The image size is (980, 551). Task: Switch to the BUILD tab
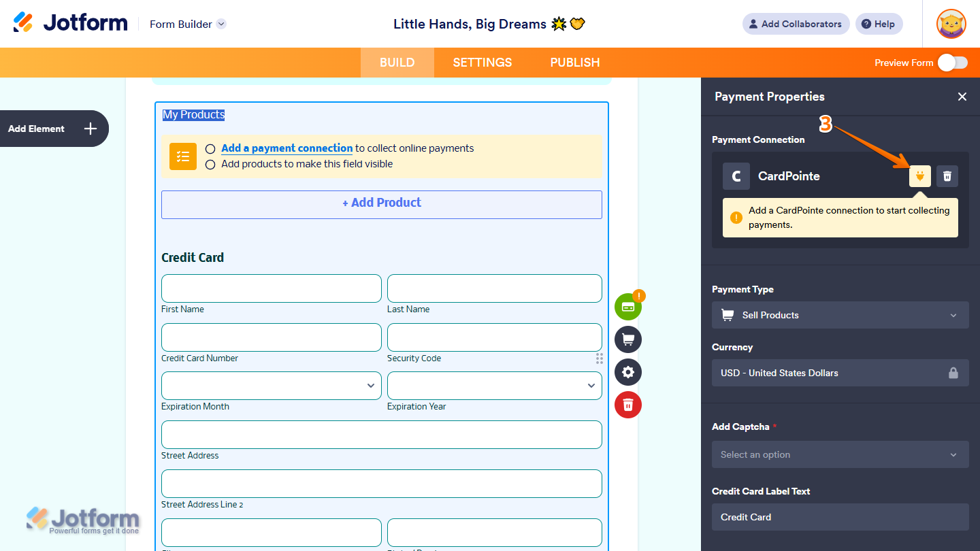[x=397, y=63]
